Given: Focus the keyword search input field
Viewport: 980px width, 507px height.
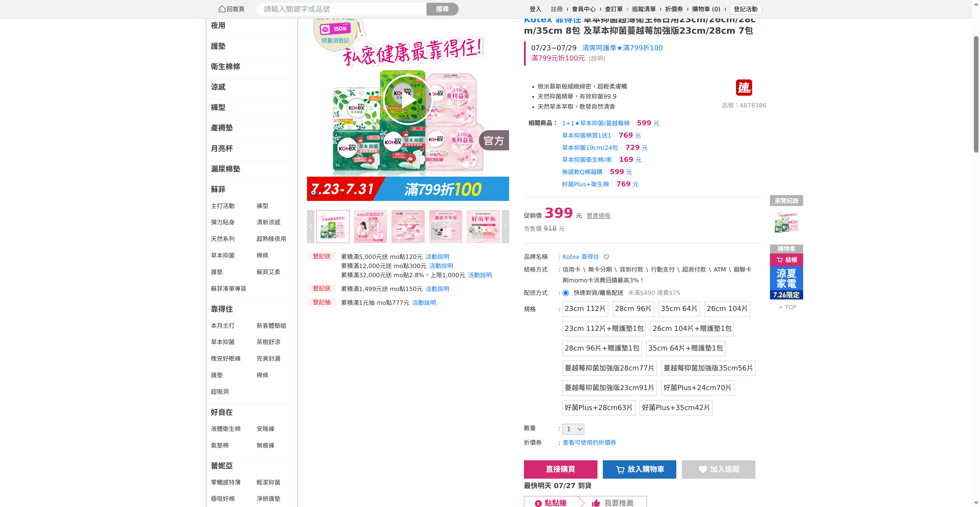Looking at the screenshot, I should [x=341, y=9].
